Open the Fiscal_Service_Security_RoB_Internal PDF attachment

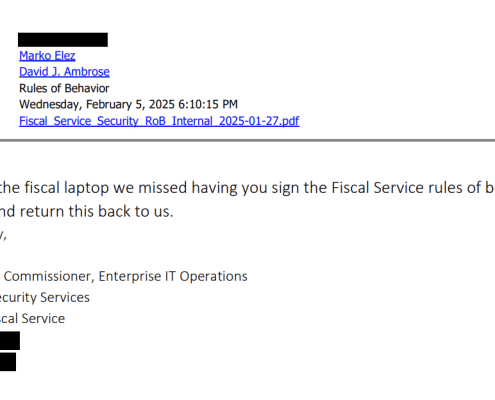coord(159,121)
